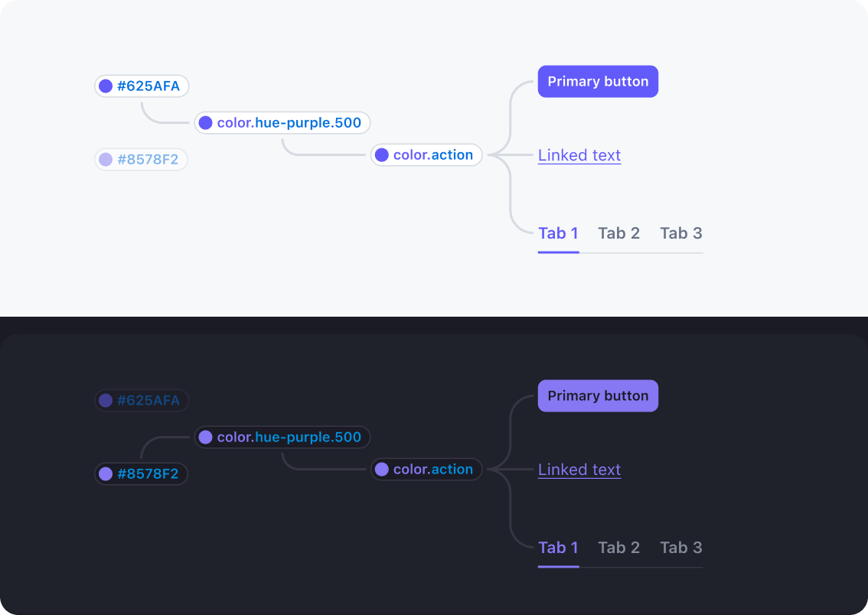The width and height of the screenshot is (868, 615).
Task: Switch to Tab 3 in the light panel
Action: (680, 233)
